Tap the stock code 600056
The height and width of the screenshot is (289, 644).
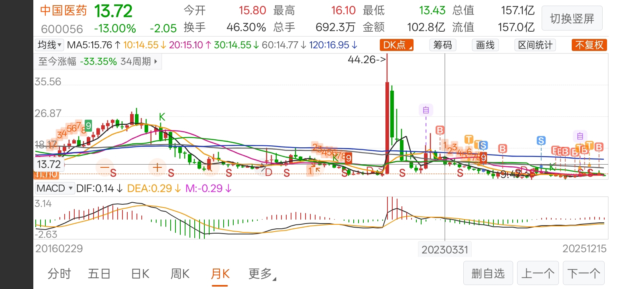click(62, 29)
